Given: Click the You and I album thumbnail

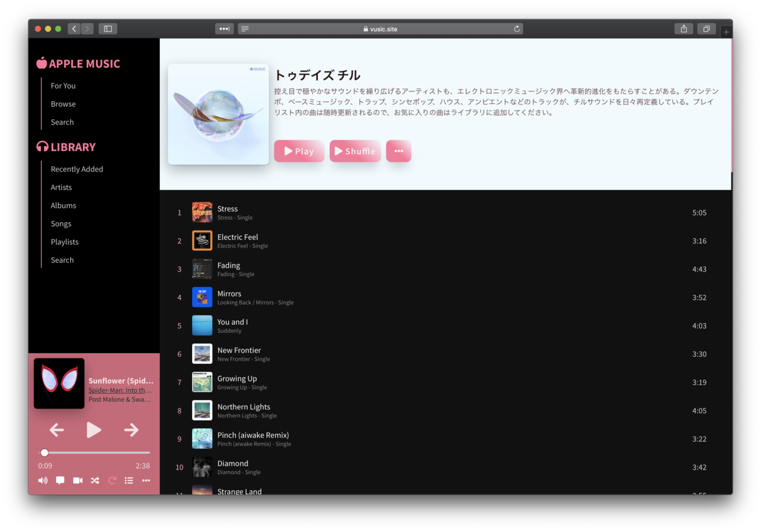Looking at the screenshot, I should pos(202,325).
